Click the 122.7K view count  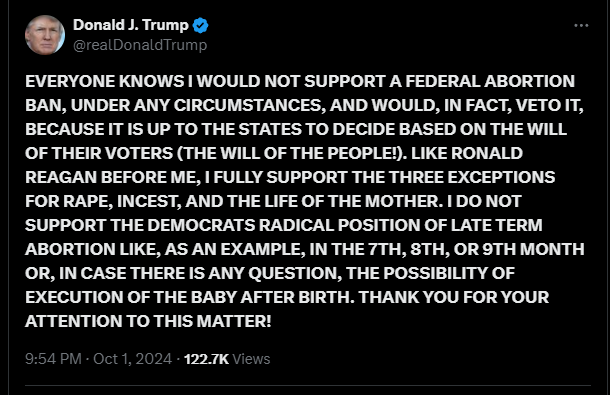pos(206,359)
